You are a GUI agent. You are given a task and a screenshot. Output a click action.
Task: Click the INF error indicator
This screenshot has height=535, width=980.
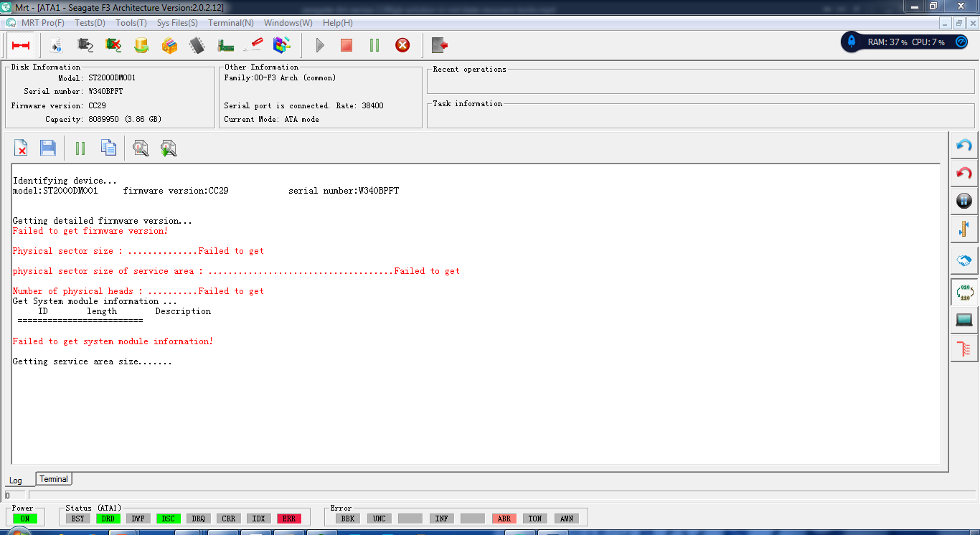[x=442, y=519]
